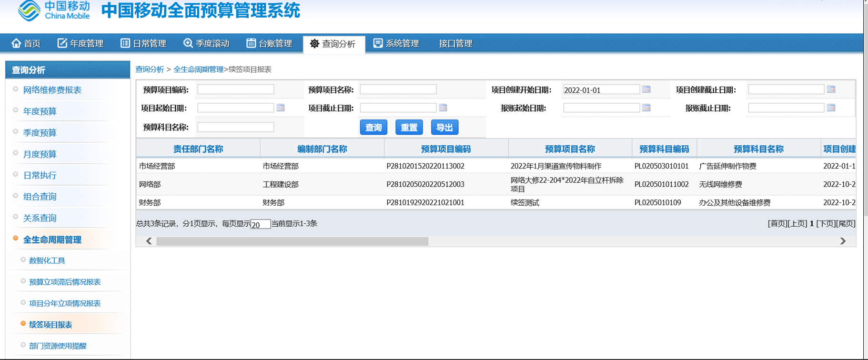Select 查询分析 tab

(x=333, y=44)
